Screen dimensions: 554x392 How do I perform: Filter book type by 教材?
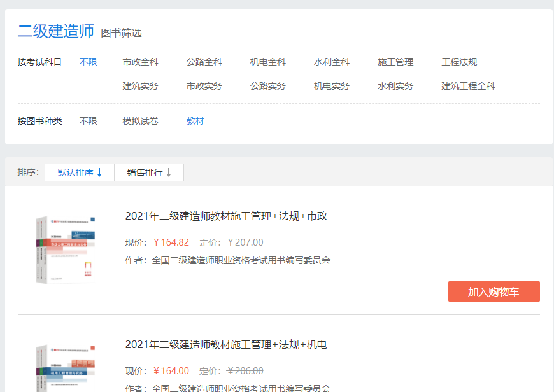coord(195,121)
